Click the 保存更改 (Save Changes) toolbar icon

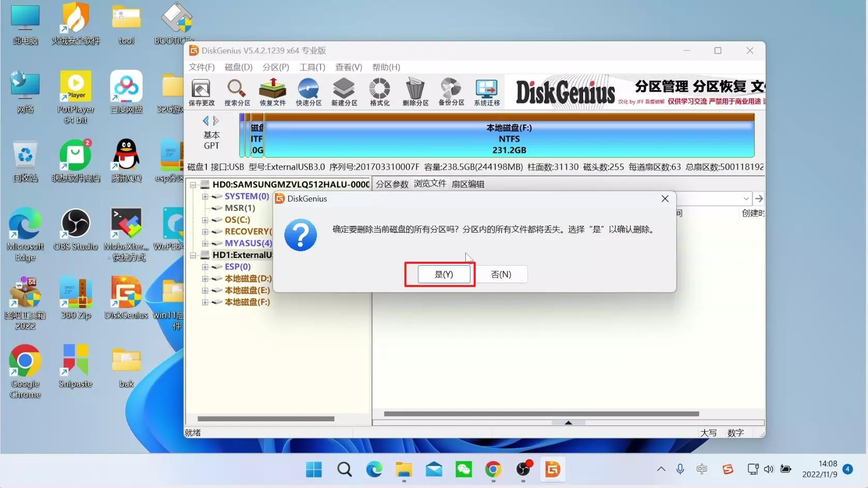pyautogui.click(x=201, y=91)
